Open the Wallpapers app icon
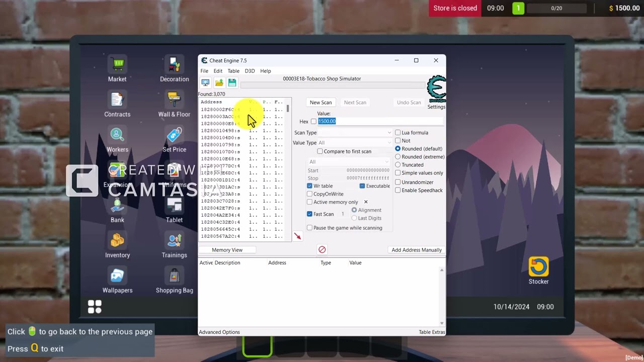644x362 pixels. 117,276
